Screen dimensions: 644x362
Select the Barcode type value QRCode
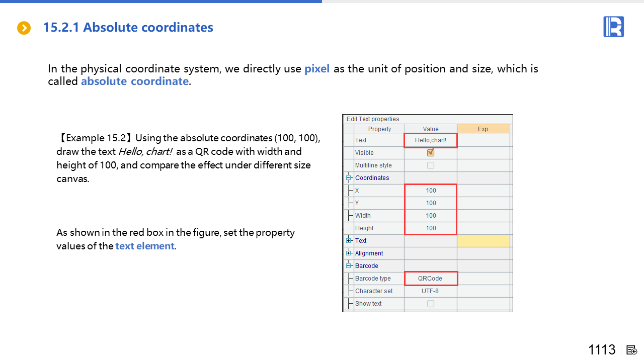coord(430,279)
